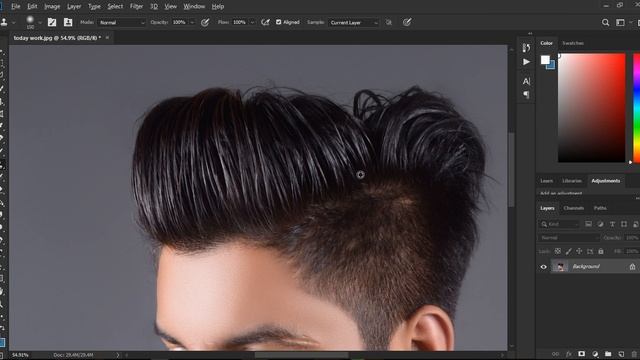The image size is (640, 360).
Task: Switch to the Adjustments tab
Action: click(606, 181)
